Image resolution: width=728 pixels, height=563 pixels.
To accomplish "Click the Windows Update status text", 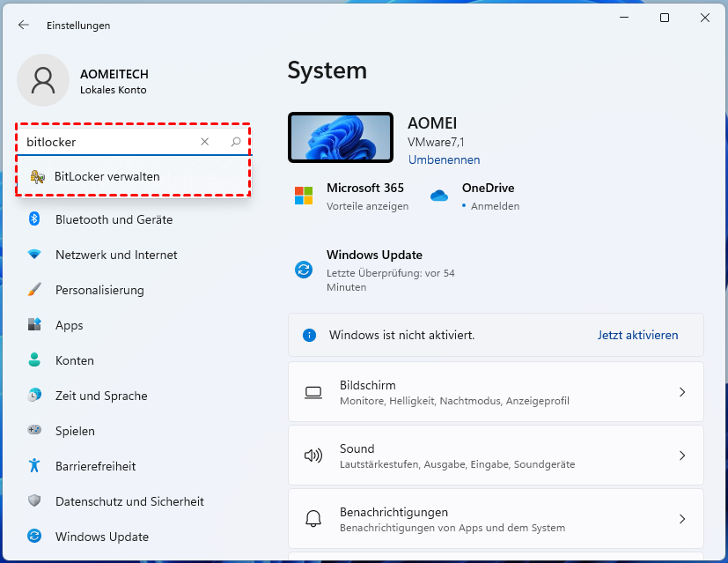I will point(391,280).
